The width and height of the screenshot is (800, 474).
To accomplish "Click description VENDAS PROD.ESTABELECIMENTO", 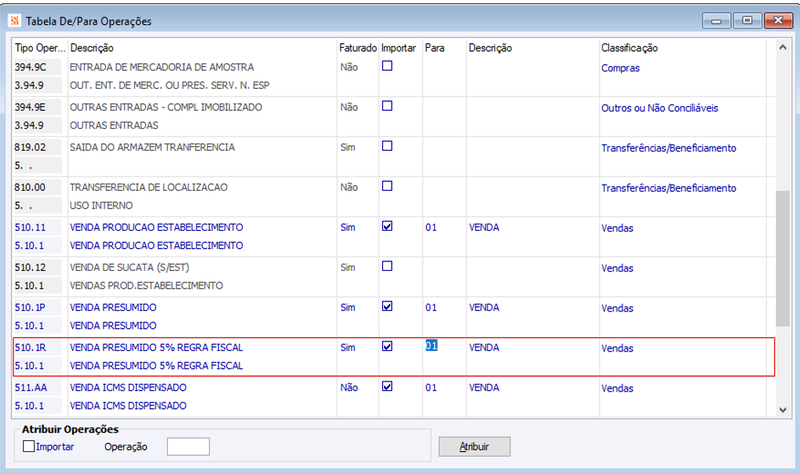I will click(146, 286).
